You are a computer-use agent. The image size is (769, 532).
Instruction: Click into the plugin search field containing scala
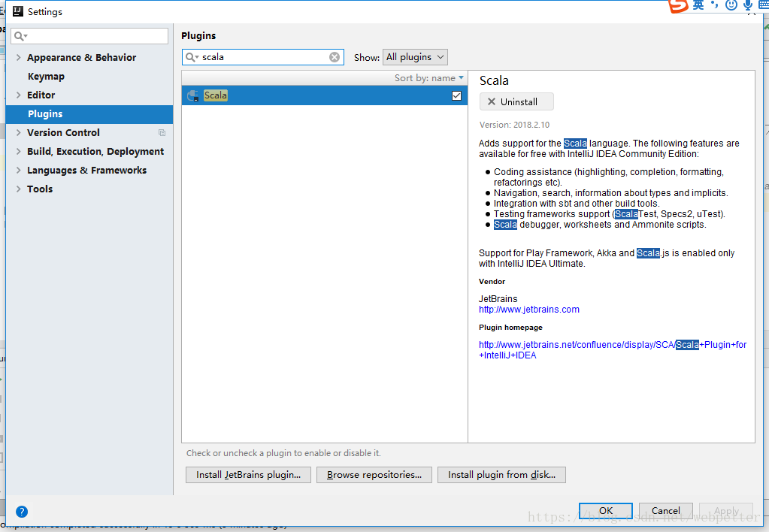(263, 57)
